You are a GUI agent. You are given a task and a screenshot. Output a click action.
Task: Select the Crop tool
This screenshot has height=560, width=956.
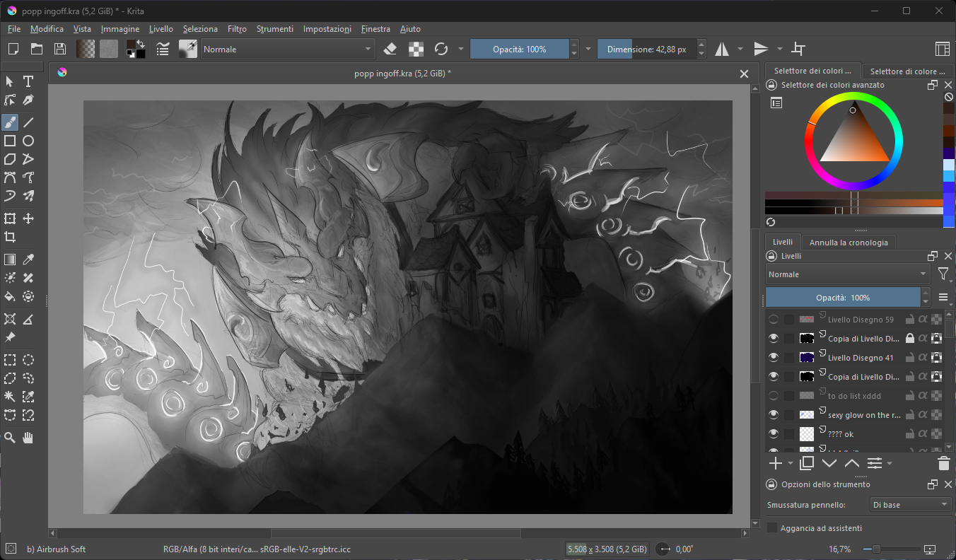(10, 237)
